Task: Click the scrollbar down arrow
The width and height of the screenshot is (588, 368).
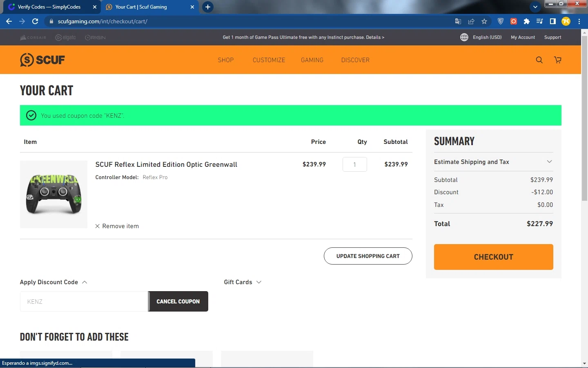Action: (x=584, y=363)
